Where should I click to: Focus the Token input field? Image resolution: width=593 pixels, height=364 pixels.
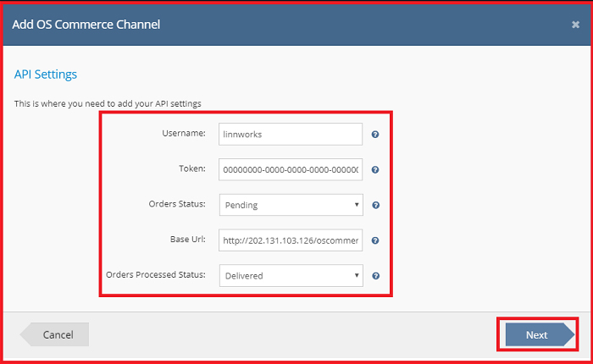pos(290,169)
